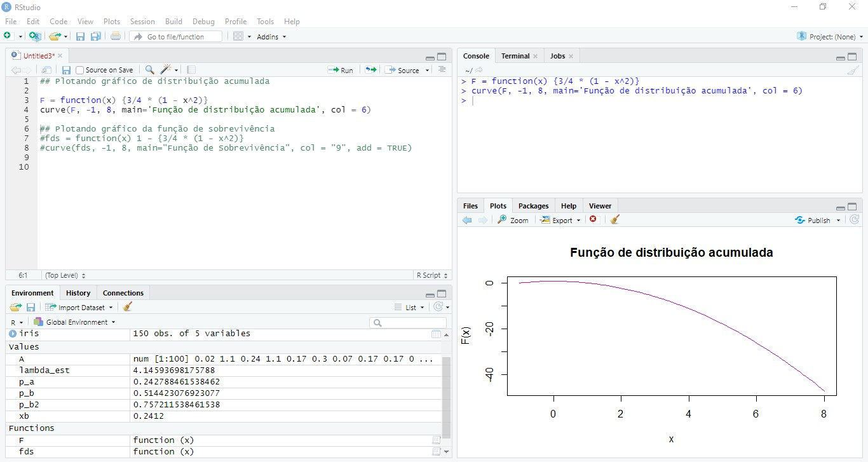Open the Session menu

tap(142, 21)
